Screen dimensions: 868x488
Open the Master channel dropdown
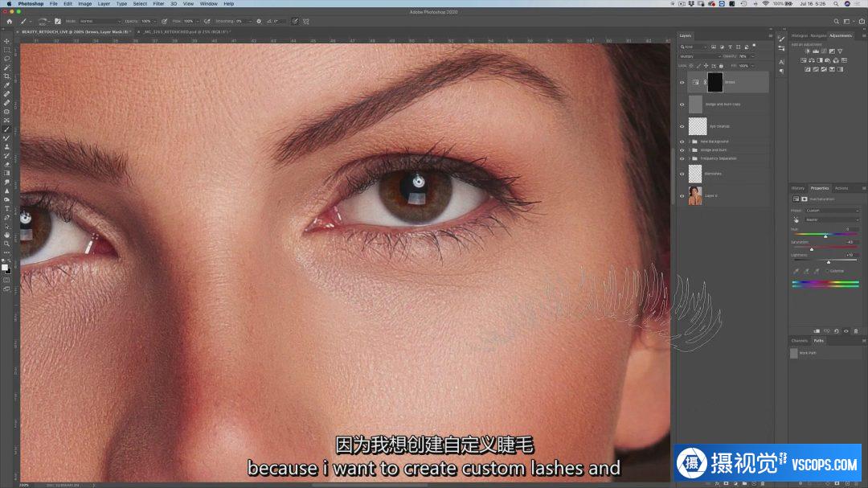pyautogui.click(x=832, y=220)
